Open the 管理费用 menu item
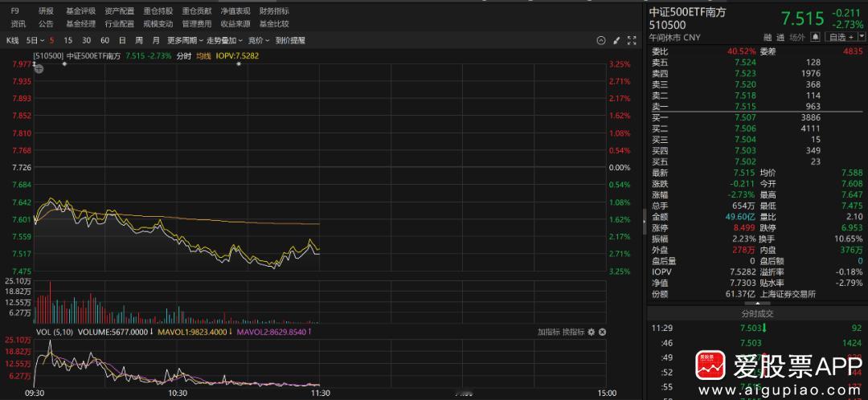This screenshot has height=400, width=868. 197,24
